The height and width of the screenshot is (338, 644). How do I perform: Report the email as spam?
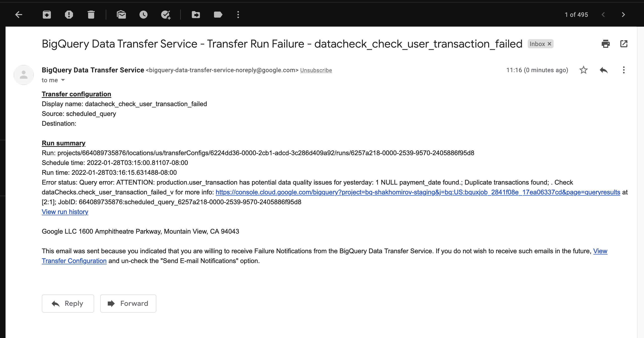click(x=69, y=14)
